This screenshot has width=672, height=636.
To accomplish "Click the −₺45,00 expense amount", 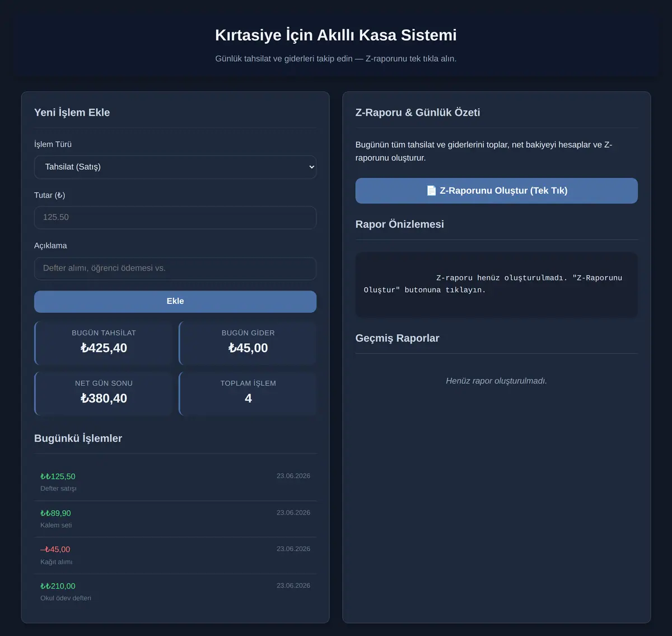I will (55, 549).
